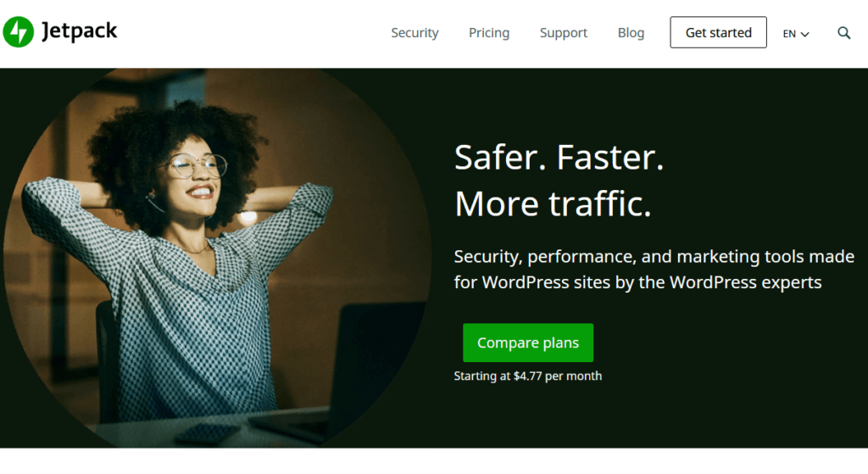The height and width of the screenshot is (474, 868).
Task: Open the search magnifier icon
Action: point(843,33)
